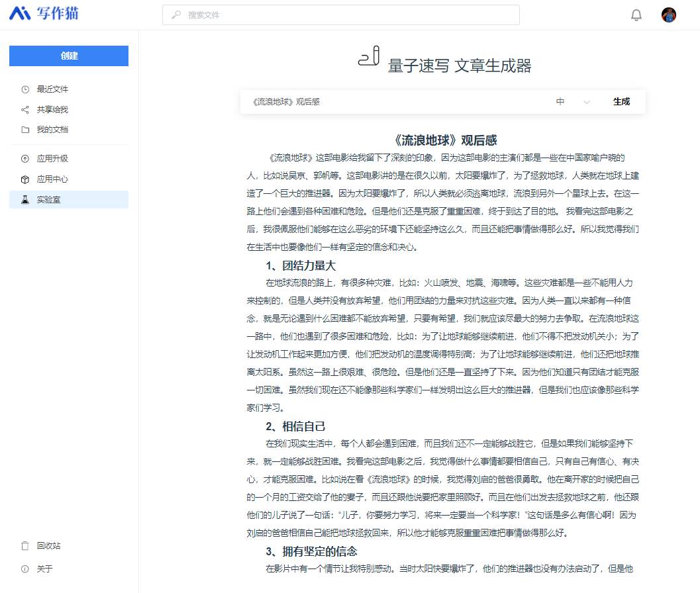Click the folder icon for 我的文档
Image resolution: width=700 pixels, height=593 pixels.
click(25, 130)
